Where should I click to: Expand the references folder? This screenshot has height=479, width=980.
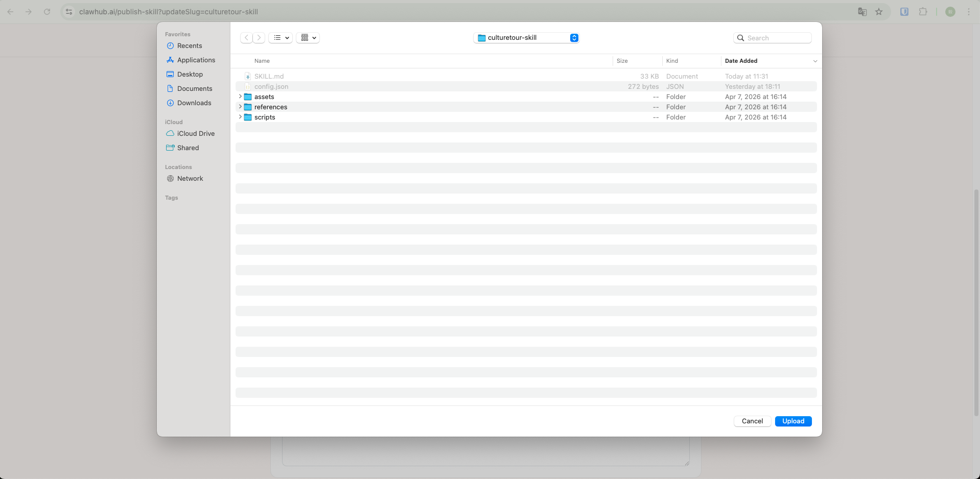point(240,107)
